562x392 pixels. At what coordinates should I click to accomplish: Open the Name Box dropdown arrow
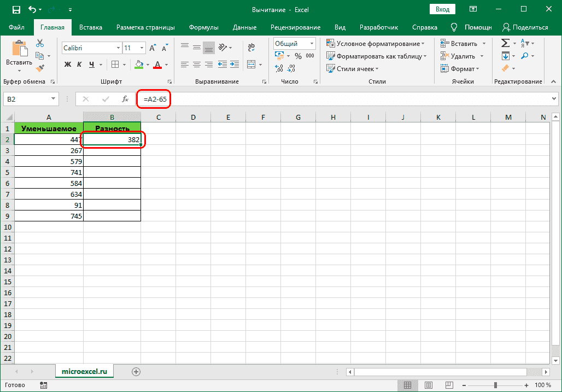tap(54, 99)
